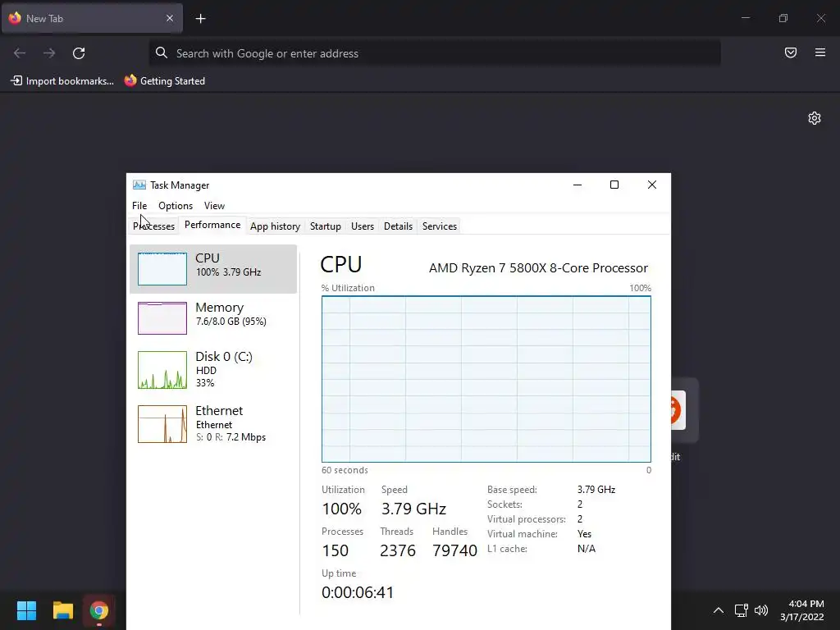The image size is (840, 630).
Task: Click the threads count 2376
Action: 398,550
